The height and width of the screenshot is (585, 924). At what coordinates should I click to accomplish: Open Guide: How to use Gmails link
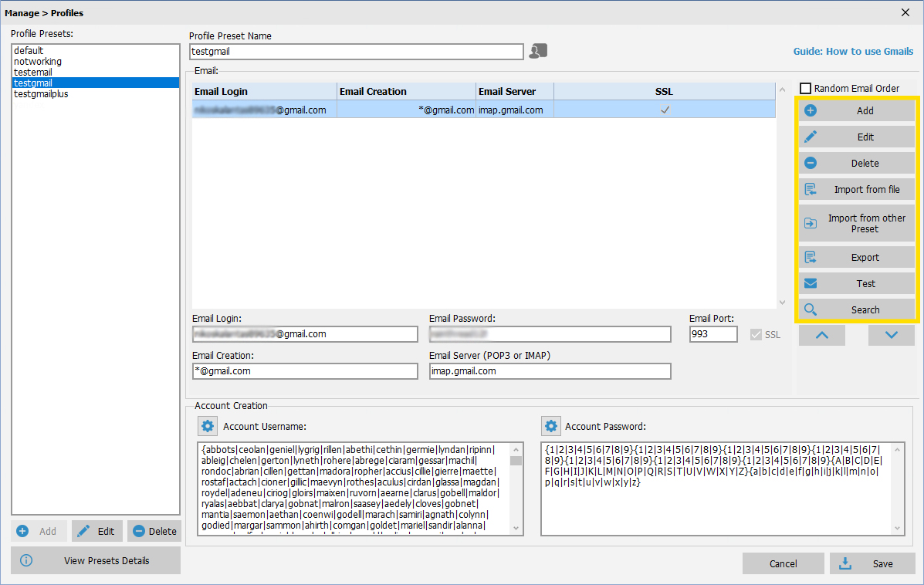click(853, 51)
